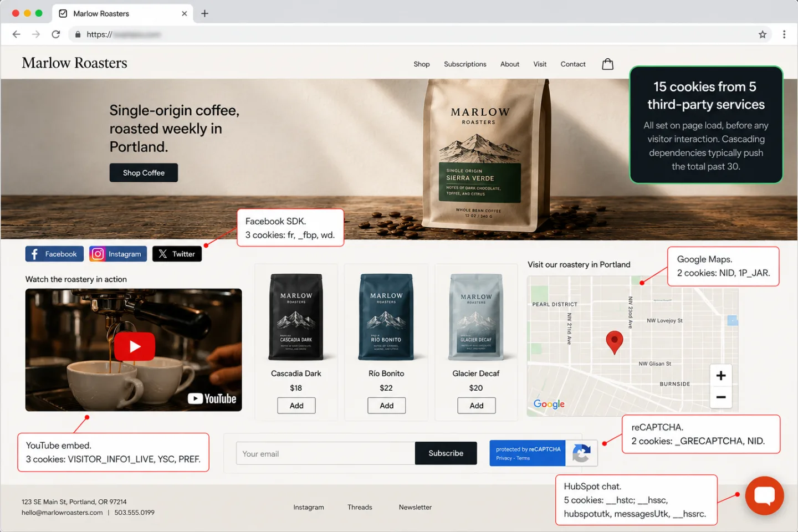Open the Subscriptions nav item
Viewport: 798px width, 532px height.
pyautogui.click(x=465, y=64)
